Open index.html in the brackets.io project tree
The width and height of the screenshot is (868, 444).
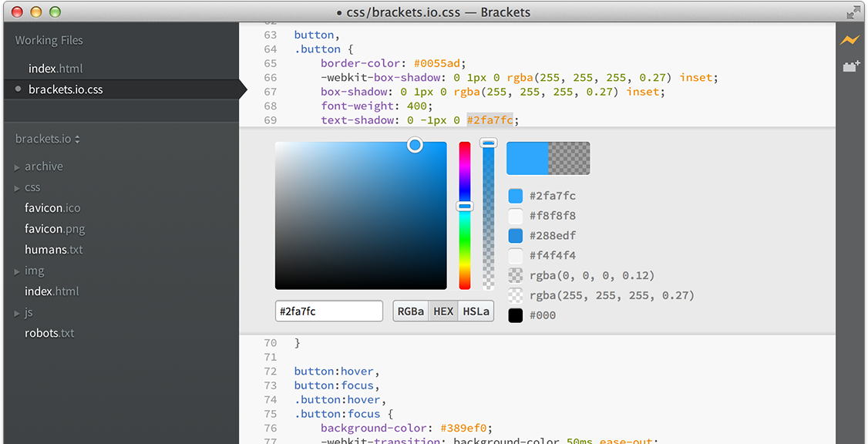point(52,291)
